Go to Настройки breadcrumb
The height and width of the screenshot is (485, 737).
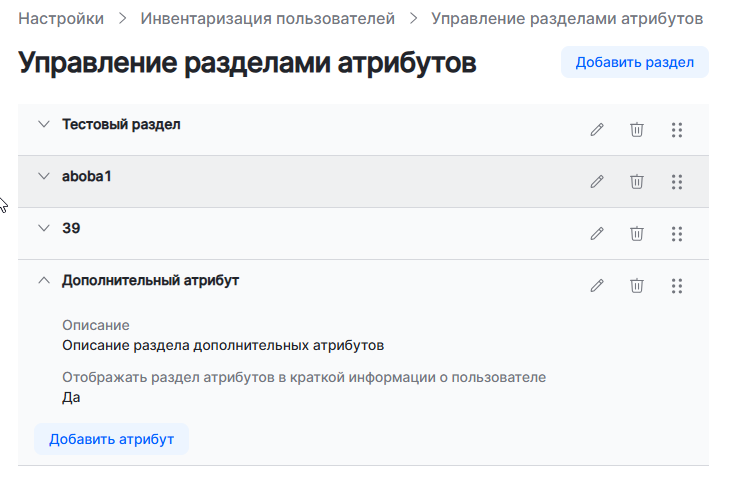coord(61,18)
